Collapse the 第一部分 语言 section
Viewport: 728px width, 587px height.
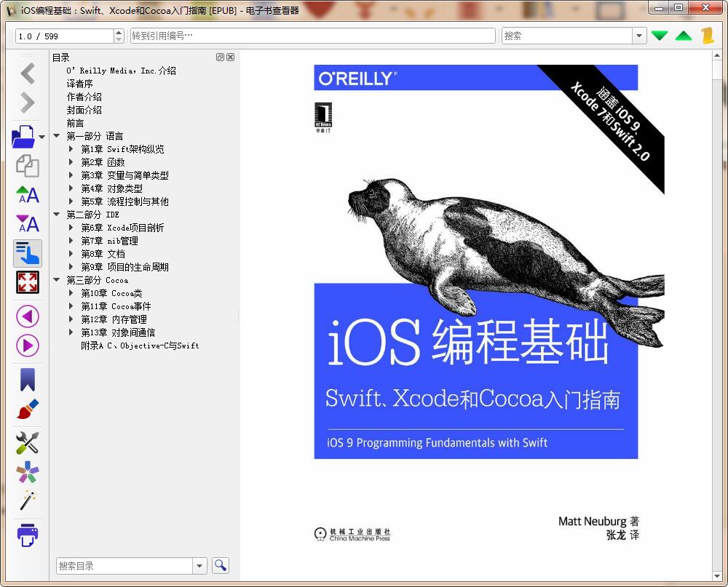click(x=56, y=135)
